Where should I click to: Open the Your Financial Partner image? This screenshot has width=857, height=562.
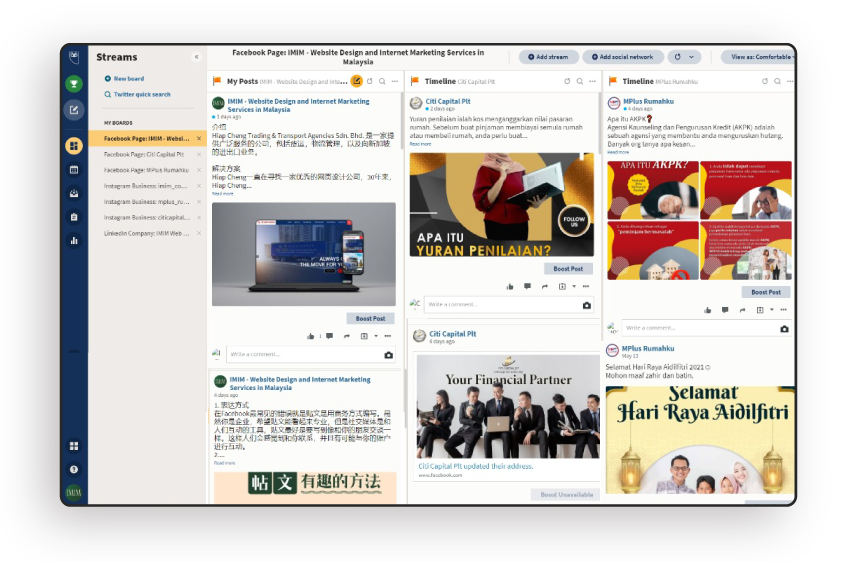508,407
